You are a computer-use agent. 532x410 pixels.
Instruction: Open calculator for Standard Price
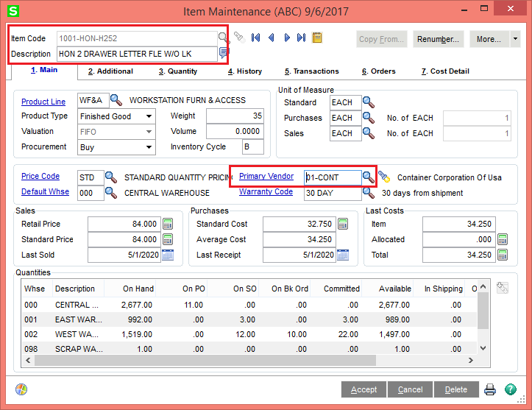coord(168,239)
